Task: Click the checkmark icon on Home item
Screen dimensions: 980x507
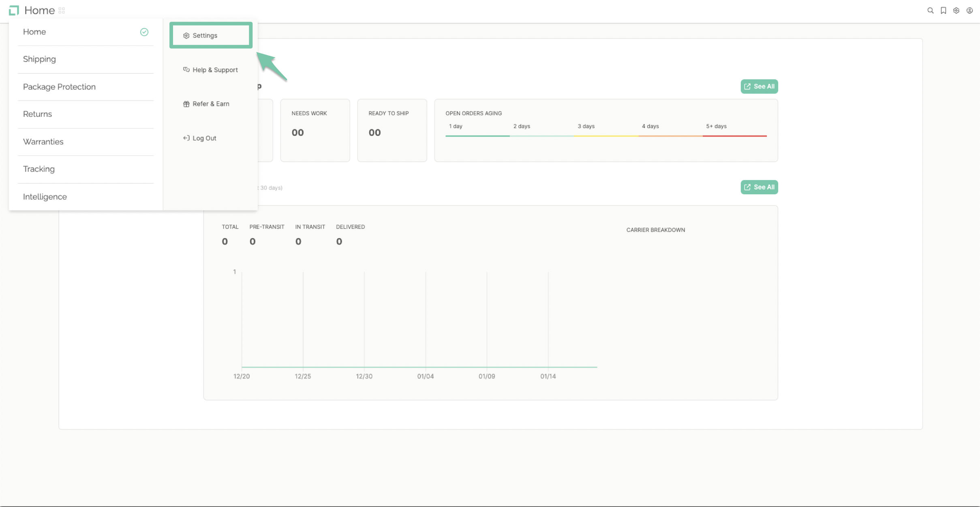Action: point(144,32)
